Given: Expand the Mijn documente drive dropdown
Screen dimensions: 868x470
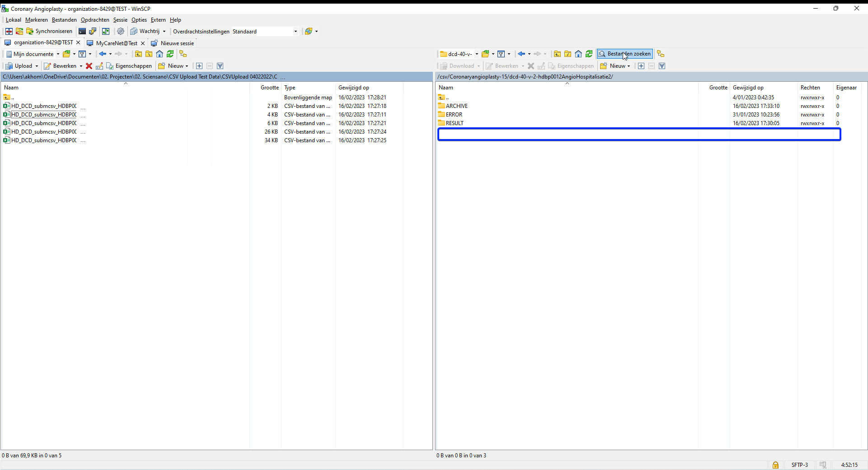Looking at the screenshot, I should [58, 54].
